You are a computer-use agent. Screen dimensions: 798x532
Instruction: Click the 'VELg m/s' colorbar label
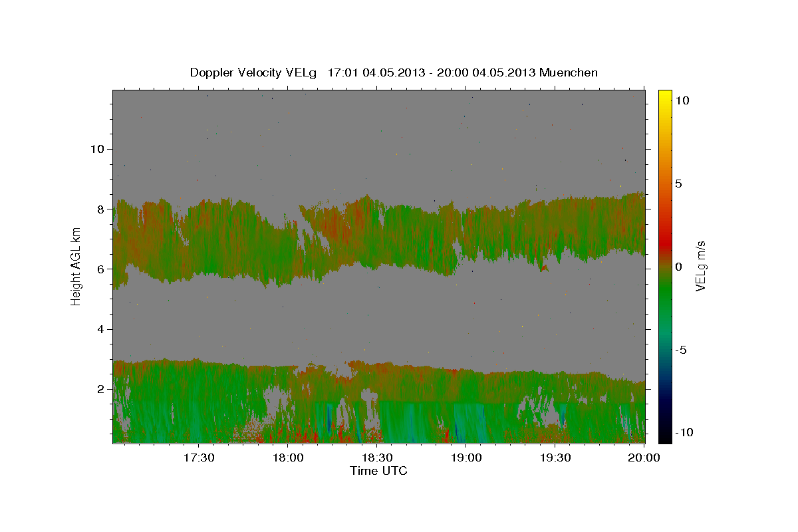click(700, 265)
